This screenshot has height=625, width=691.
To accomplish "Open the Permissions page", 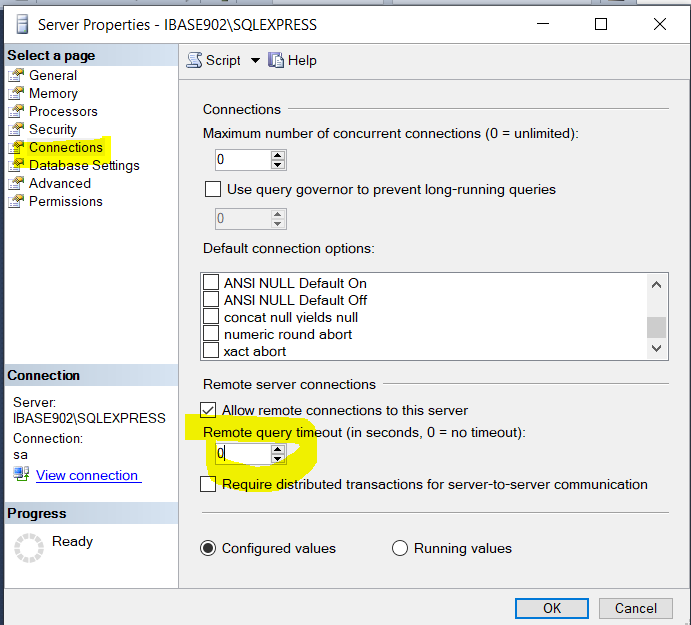I will (x=65, y=201).
